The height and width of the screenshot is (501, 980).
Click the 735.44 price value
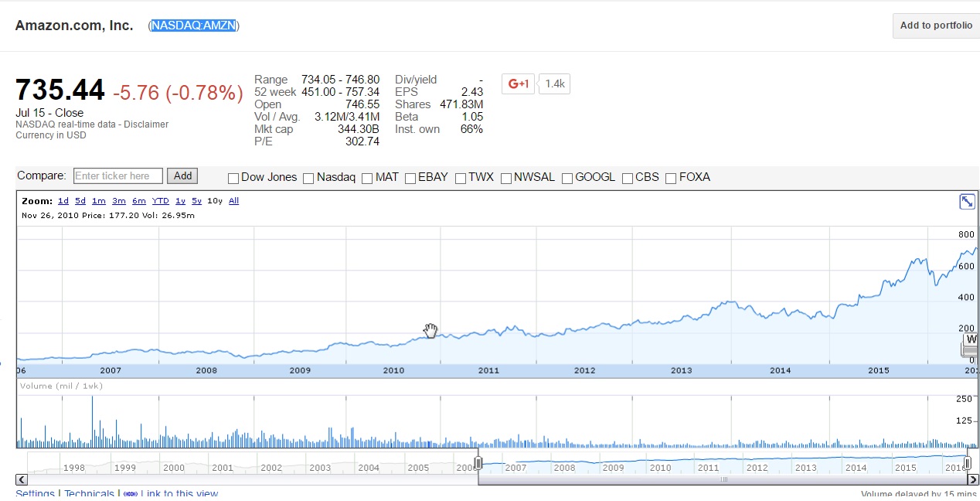click(60, 90)
